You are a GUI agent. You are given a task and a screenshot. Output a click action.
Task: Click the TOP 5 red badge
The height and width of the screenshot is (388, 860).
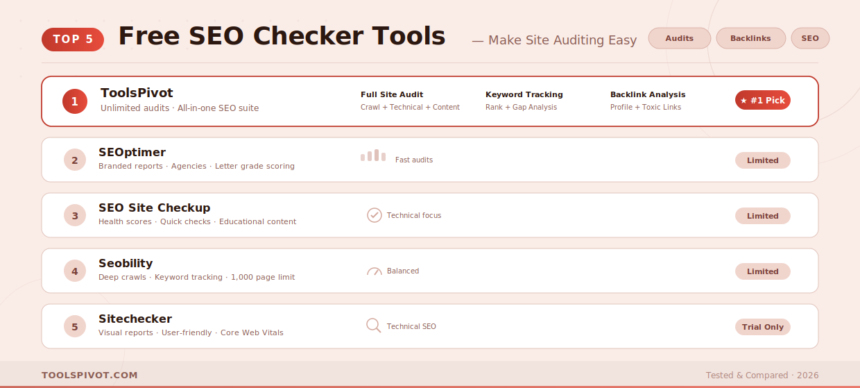72,40
